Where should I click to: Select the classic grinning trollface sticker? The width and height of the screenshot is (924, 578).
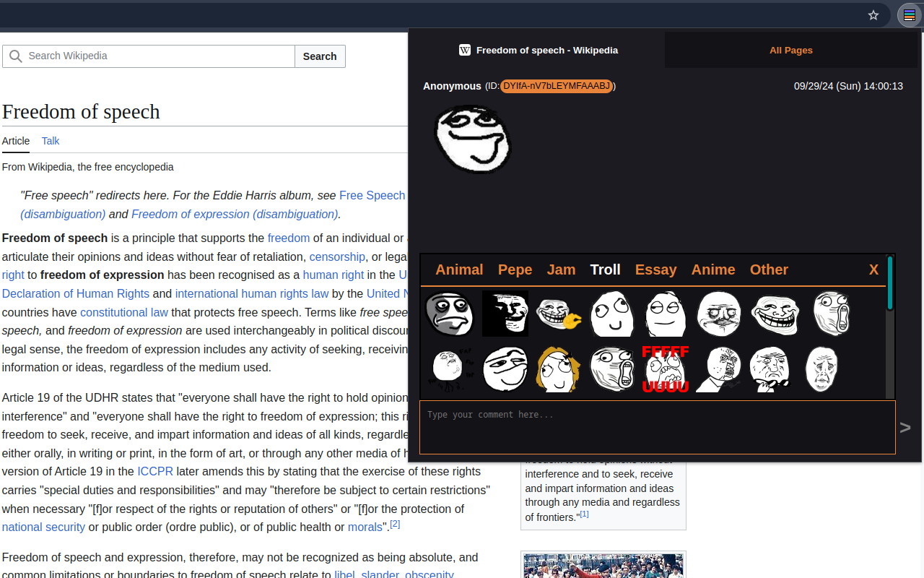[x=775, y=314]
